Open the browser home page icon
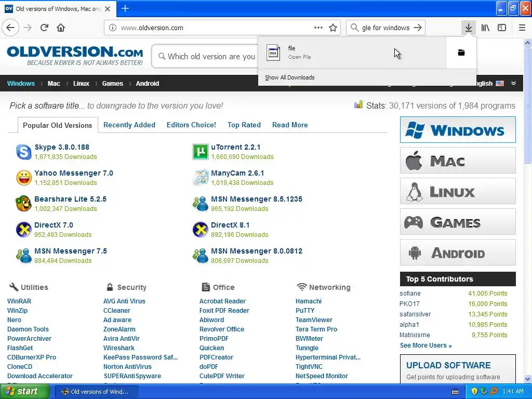This screenshot has height=399, width=532. point(61,28)
